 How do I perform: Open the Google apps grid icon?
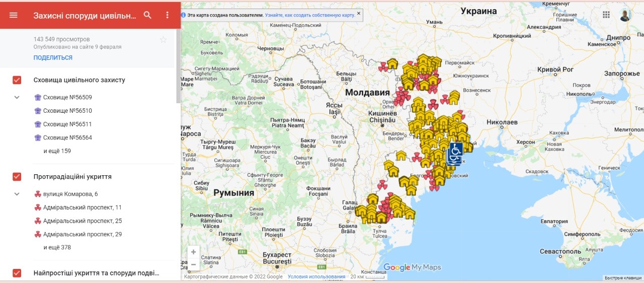606,15
